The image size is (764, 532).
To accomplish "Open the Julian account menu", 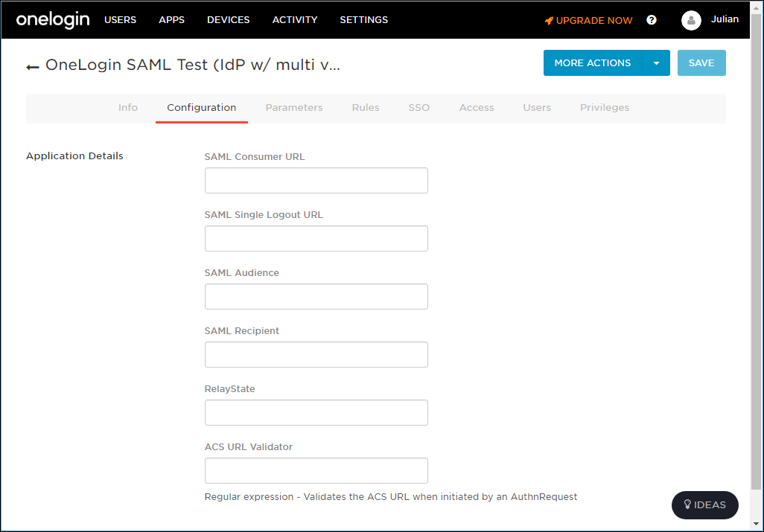I will [x=725, y=19].
